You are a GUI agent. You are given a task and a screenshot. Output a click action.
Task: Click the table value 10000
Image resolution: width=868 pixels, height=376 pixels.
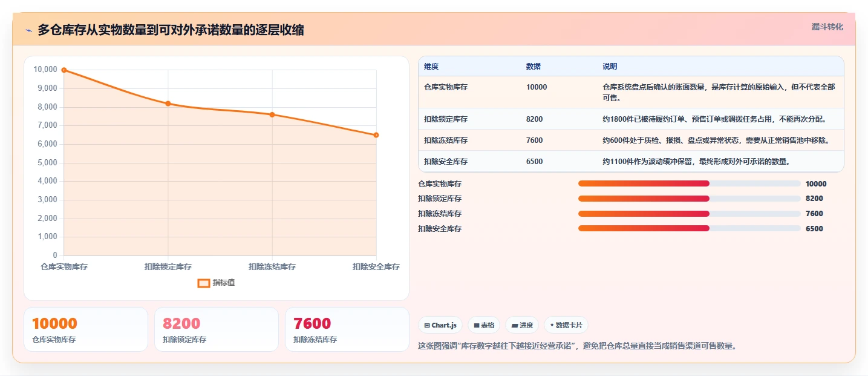pos(537,87)
